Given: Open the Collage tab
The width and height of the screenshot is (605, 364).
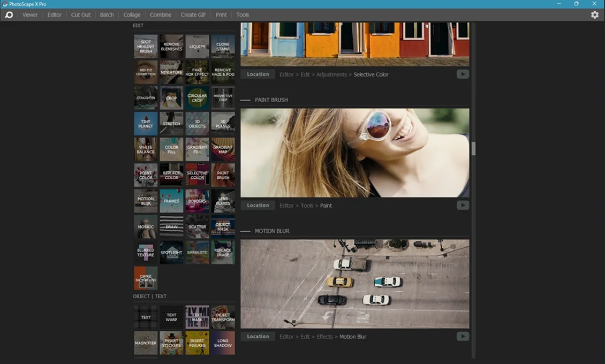Looking at the screenshot, I should [x=132, y=15].
